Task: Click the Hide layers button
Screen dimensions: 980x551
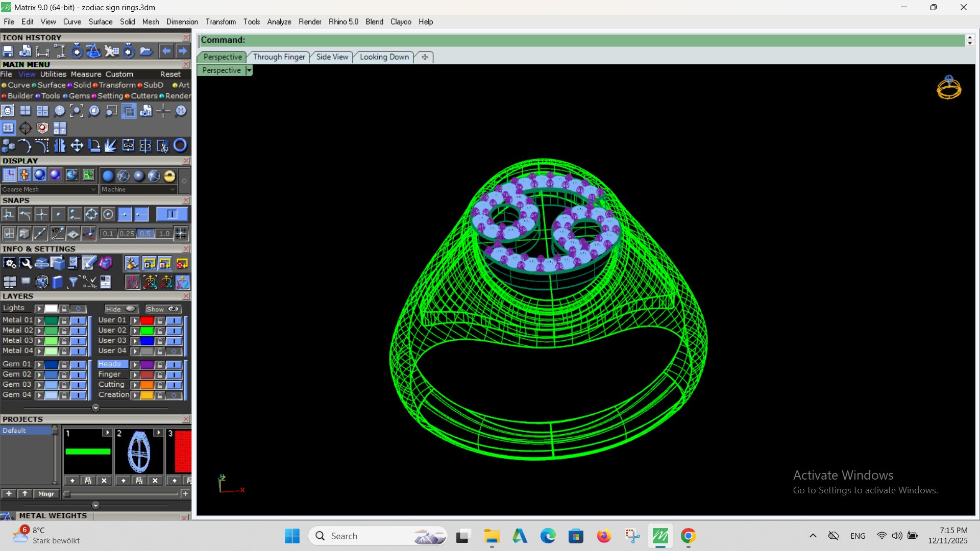Action: point(121,309)
